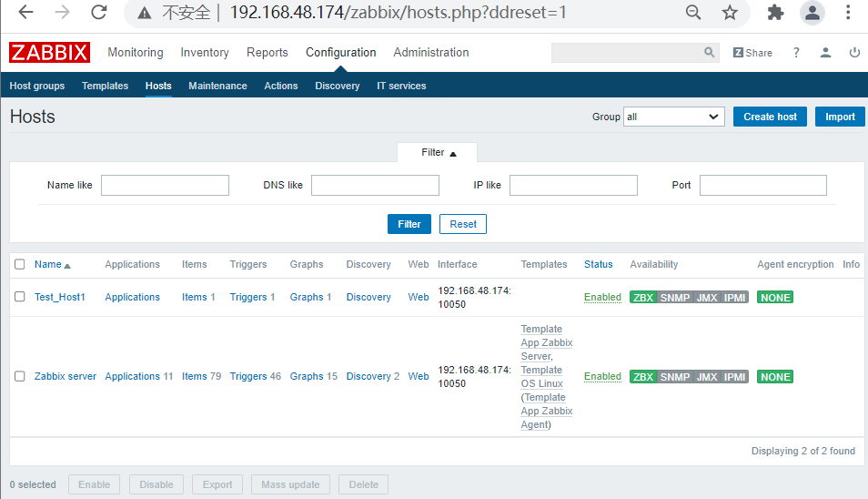Open the not-secure site warning icon

click(x=145, y=13)
